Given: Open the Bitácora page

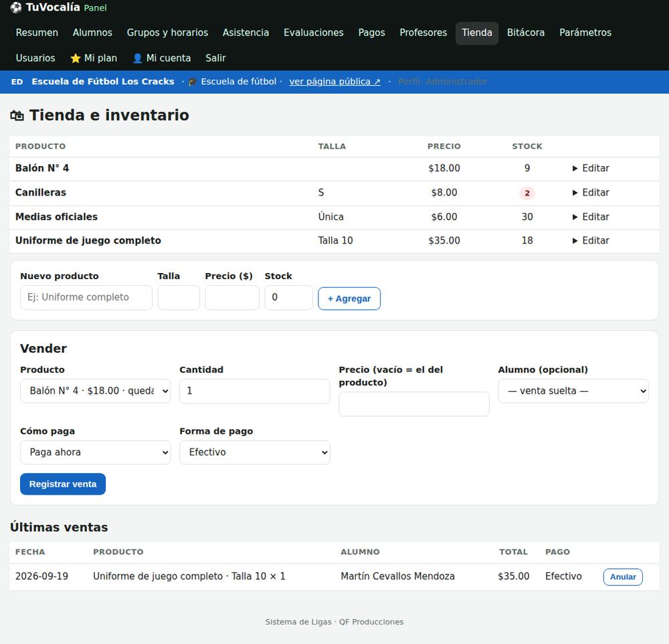Looking at the screenshot, I should point(526,32).
